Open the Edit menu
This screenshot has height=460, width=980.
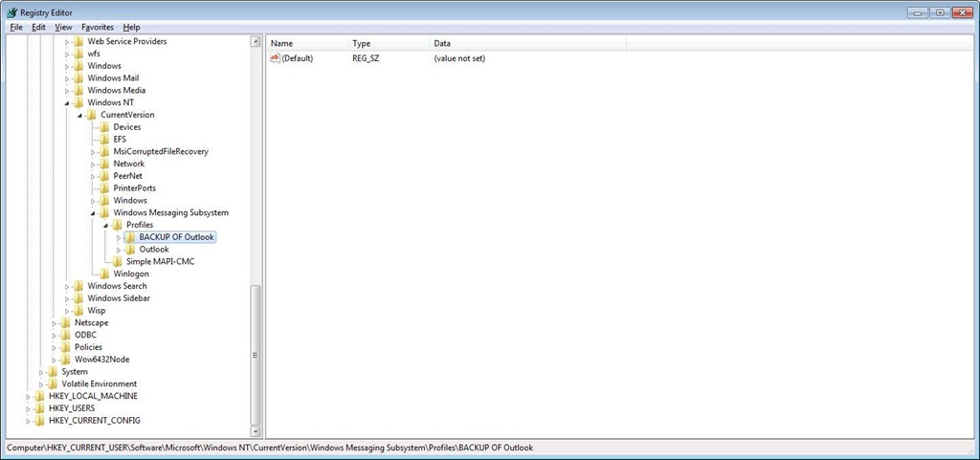point(38,28)
